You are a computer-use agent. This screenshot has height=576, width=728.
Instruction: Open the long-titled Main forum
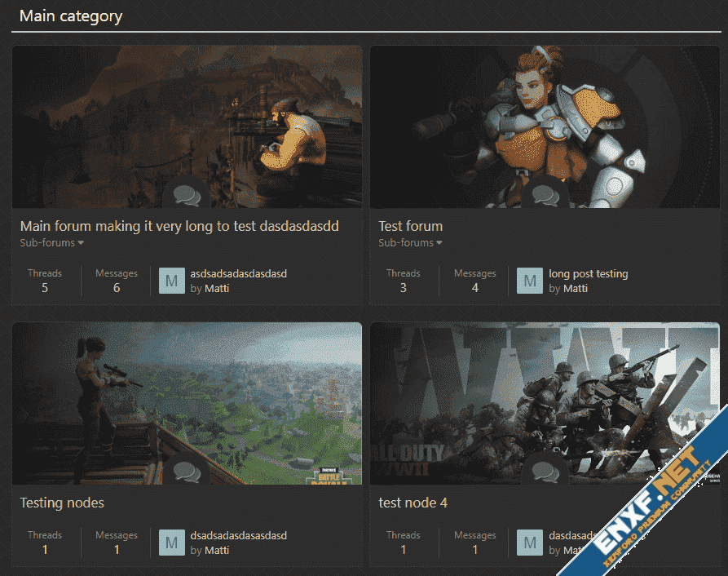coord(179,226)
